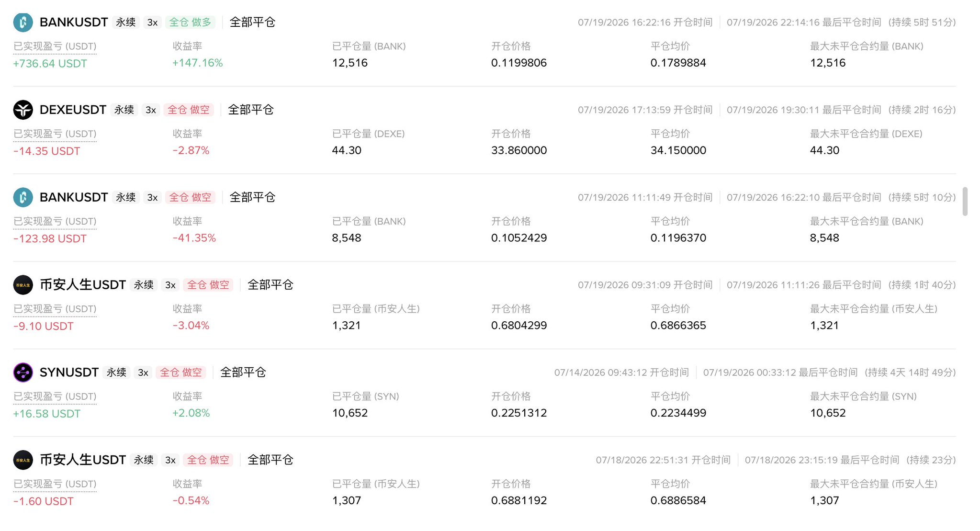Click the 已实现盈亏 label above -14.35 USDT
Screen dimensions: 980x531
click(x=55, y=134)
